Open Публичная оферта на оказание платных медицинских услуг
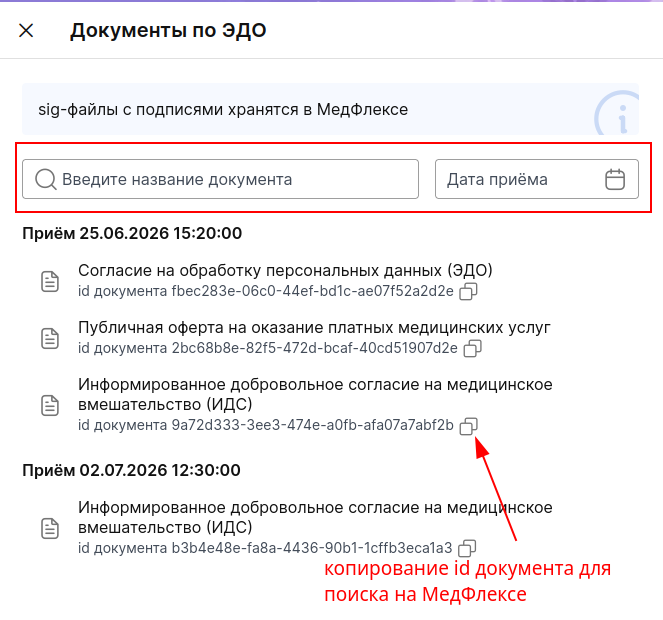663x620 pixels. [x=314, y=327]
